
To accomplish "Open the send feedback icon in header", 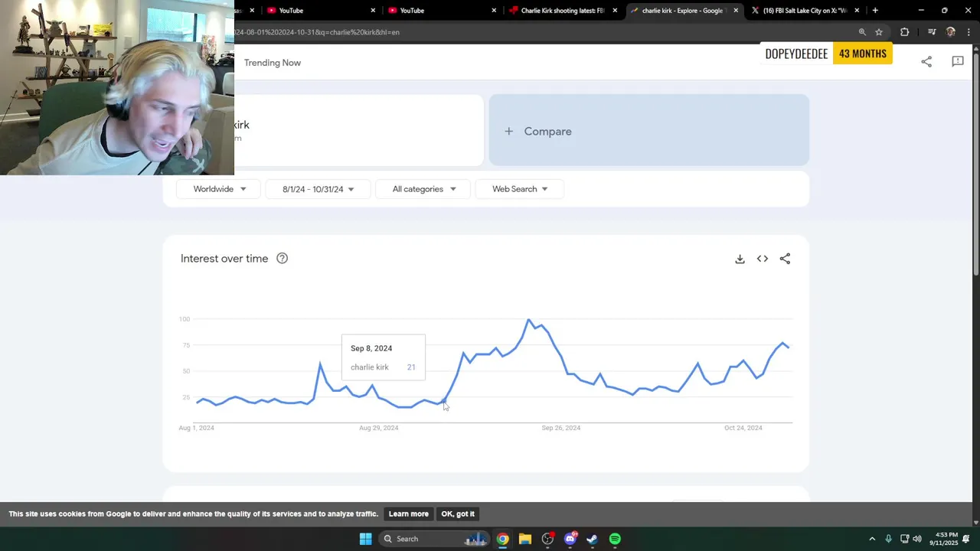I will click(x=958, y=62).
